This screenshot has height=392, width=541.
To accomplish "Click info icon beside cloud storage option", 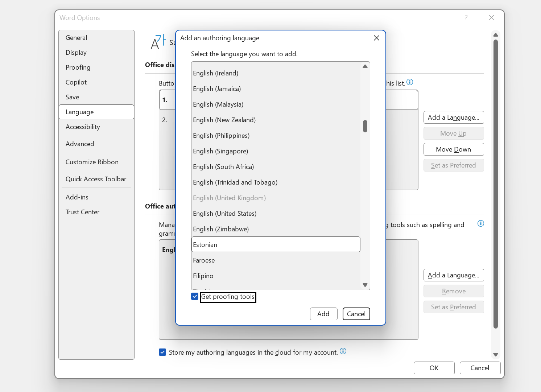I will coord(343,351).
